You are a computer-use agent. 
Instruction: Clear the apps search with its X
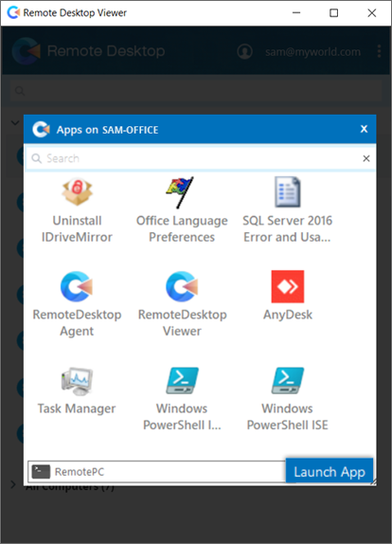366,158
